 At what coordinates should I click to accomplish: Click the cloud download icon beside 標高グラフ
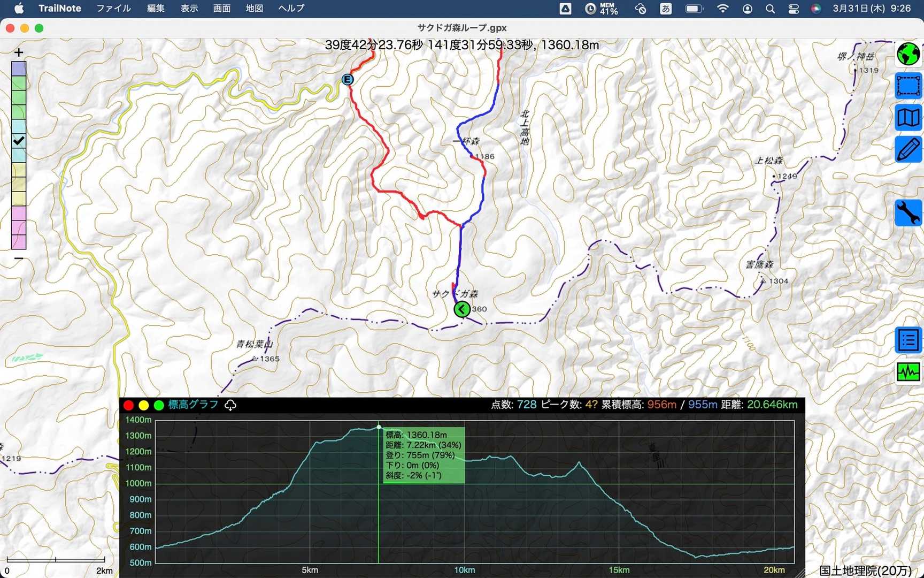(x=230, y=405)
